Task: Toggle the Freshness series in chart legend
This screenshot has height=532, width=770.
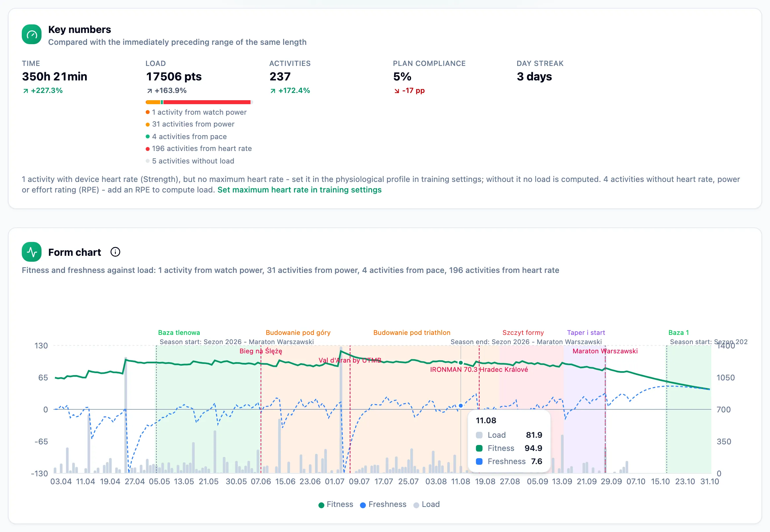Action: point(383,504)
